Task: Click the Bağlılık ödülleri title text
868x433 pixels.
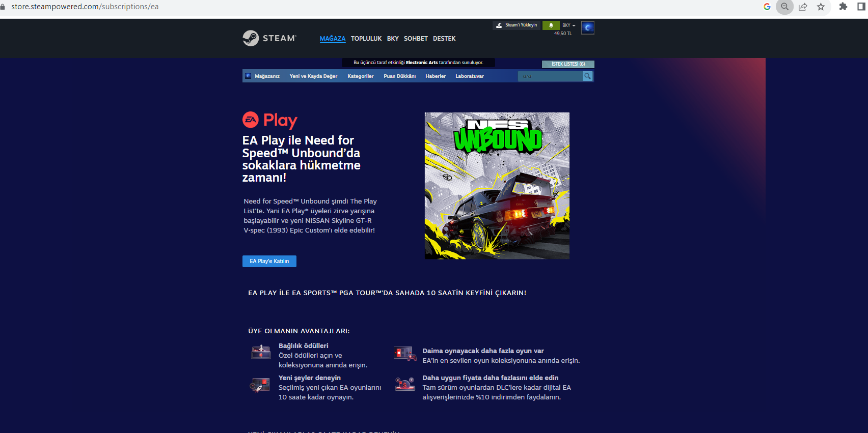Action: pyautogui.click(x=304, y=346)
